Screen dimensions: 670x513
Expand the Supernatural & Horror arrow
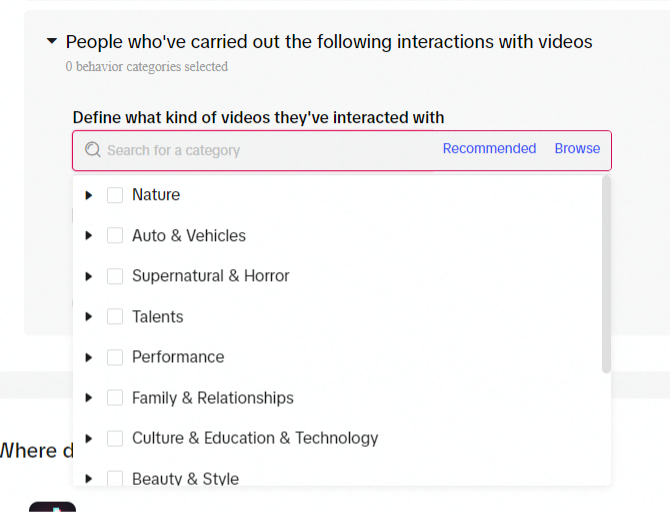88,276
